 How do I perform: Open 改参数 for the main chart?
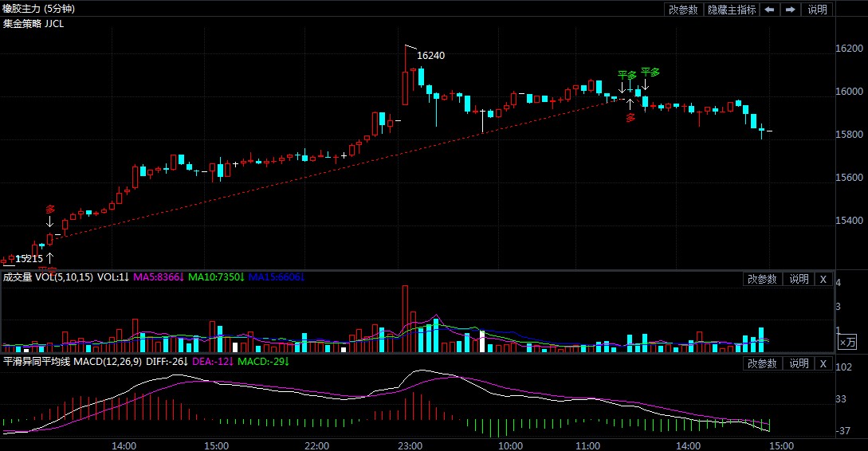683,10
